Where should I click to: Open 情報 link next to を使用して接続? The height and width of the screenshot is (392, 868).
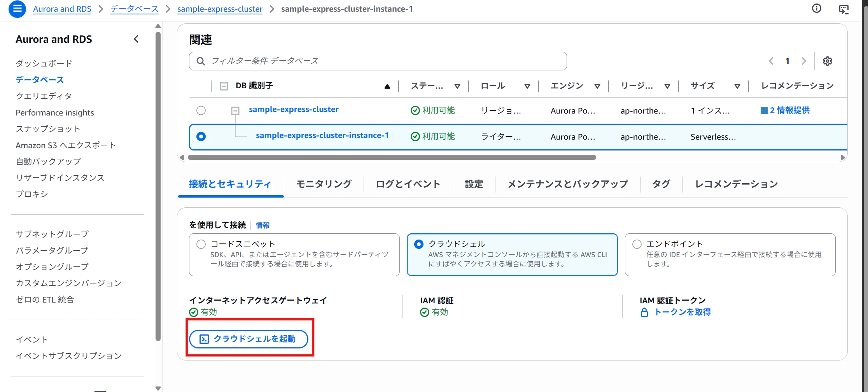click(262, 225)
